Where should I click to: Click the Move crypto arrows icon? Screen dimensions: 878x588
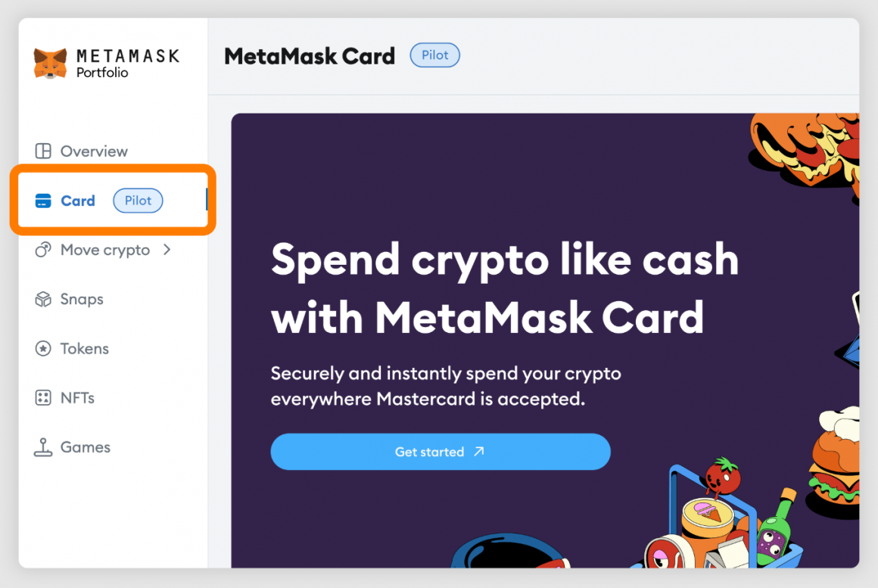pyautogui.click(x=42, y=249)
